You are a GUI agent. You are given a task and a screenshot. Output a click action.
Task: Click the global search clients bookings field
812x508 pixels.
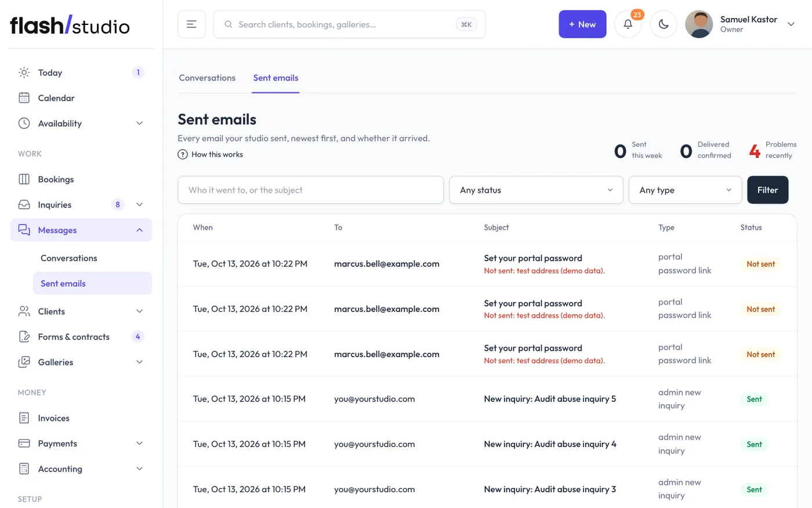tap(349, 24)
